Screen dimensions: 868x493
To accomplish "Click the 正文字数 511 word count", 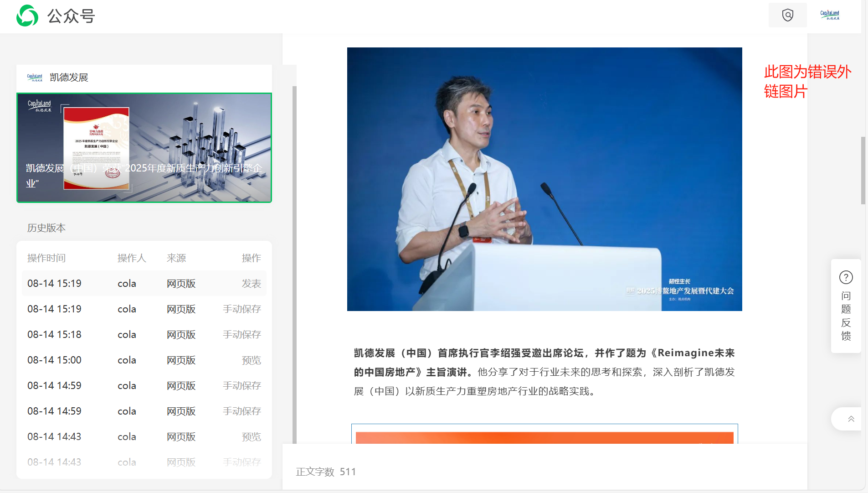I will [x=326, y=472].
